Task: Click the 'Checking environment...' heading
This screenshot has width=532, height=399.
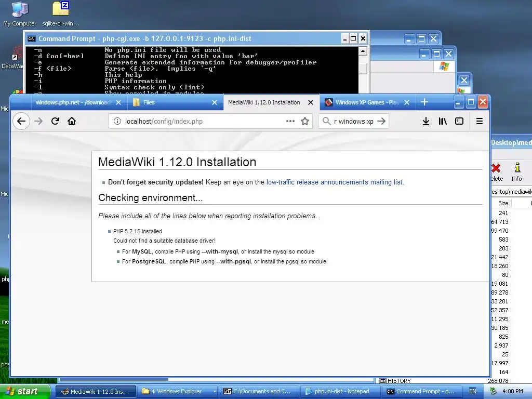Action: 151,198
